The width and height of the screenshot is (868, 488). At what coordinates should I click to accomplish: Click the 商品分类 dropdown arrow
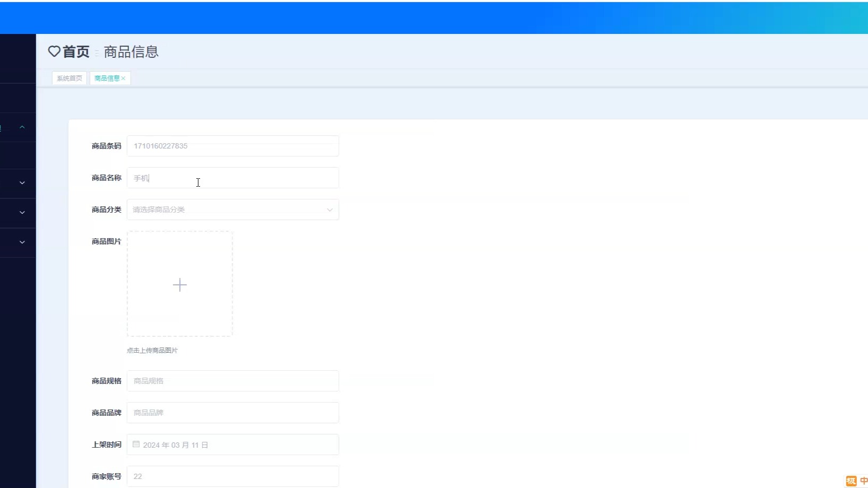[x=330, y=210]
